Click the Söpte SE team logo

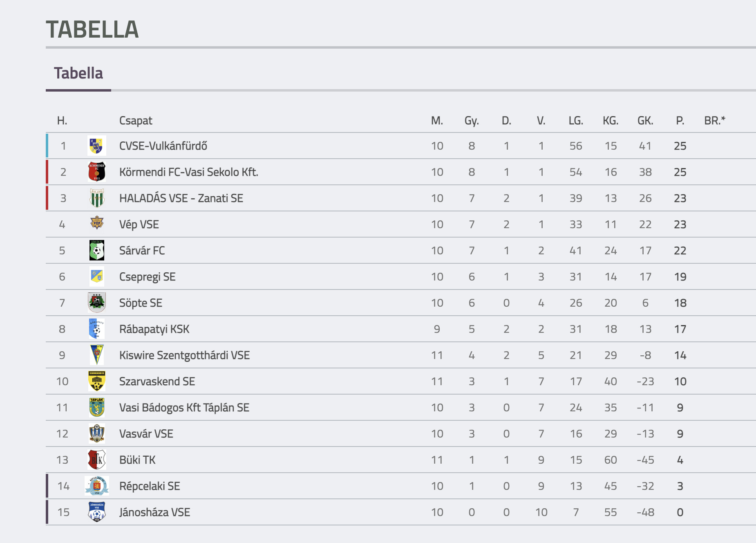97,303
